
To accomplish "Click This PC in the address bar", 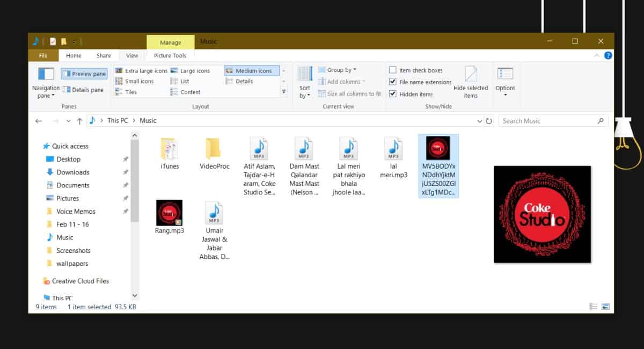I will click(118, 120).
